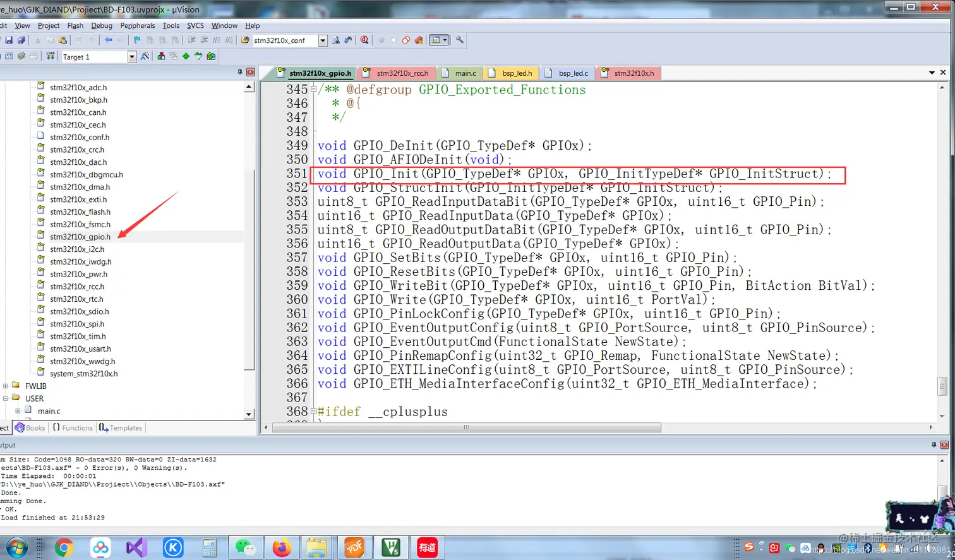Open the Manage Project Items icon
This screenshot has height=560, width=955.
click(x=161, y=56)
